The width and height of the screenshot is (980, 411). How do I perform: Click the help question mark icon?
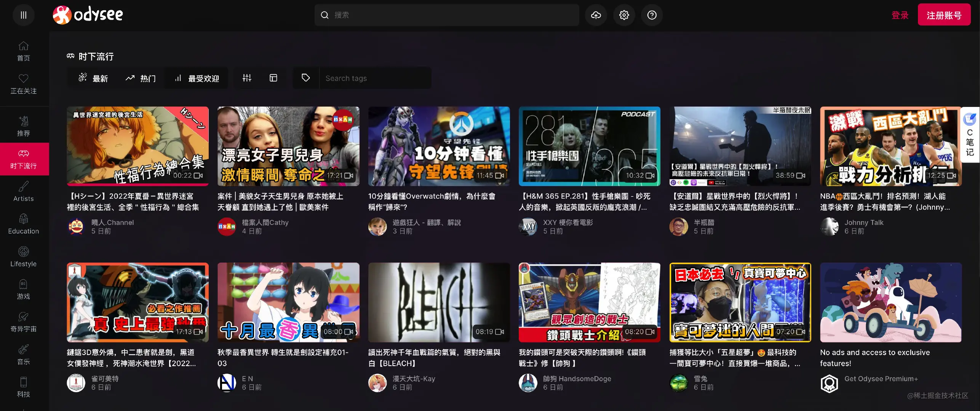coord(652,15)
